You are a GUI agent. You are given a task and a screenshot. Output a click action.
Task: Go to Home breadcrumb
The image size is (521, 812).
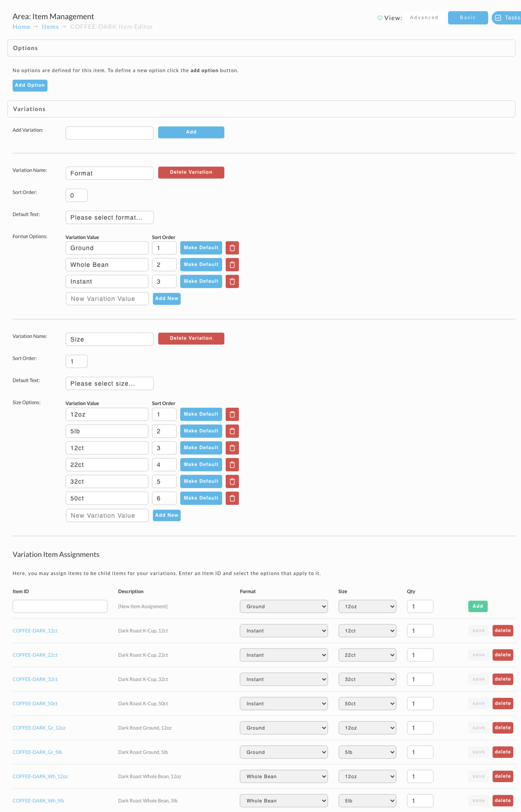point(21,27)
